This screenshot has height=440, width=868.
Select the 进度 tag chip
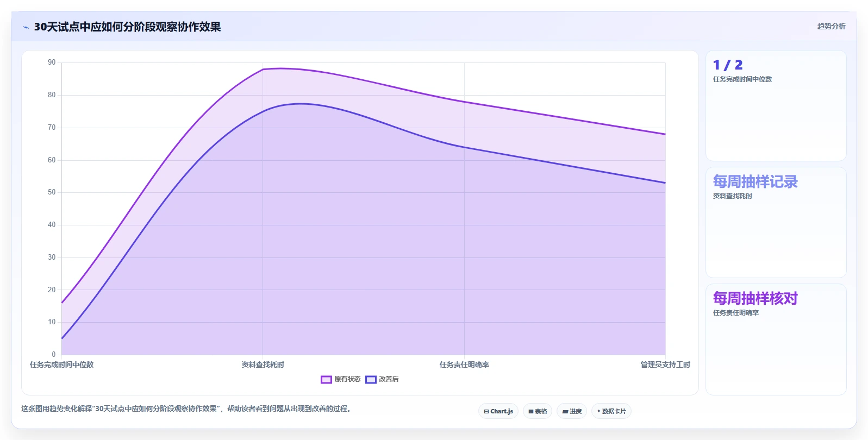(572, 411)
